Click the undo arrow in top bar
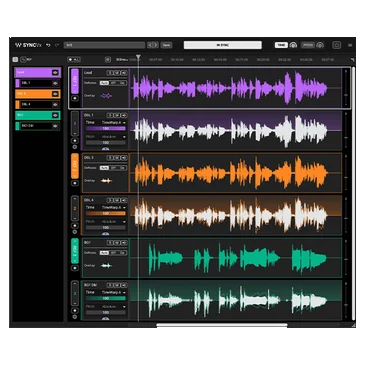The width and height of the screenshot is (365, 365). click(x=48, y=45)
